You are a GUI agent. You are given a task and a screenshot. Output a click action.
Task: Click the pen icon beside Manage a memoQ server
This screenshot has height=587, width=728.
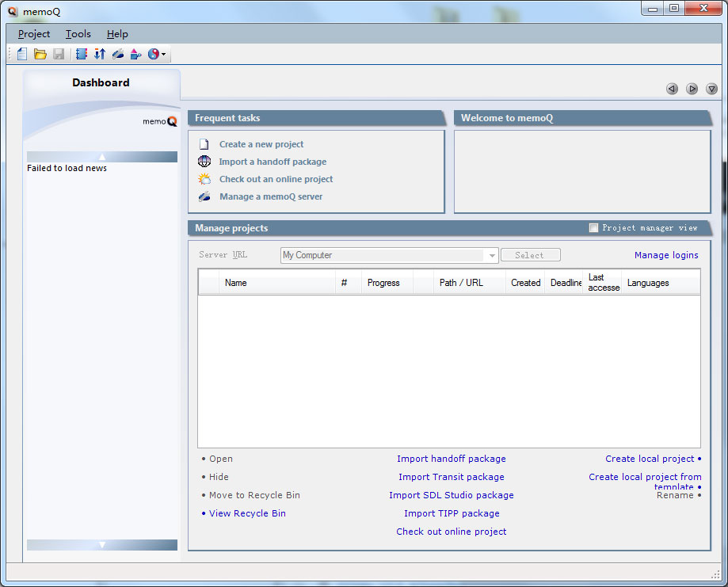pyautogui.click(x=204, y=196)
